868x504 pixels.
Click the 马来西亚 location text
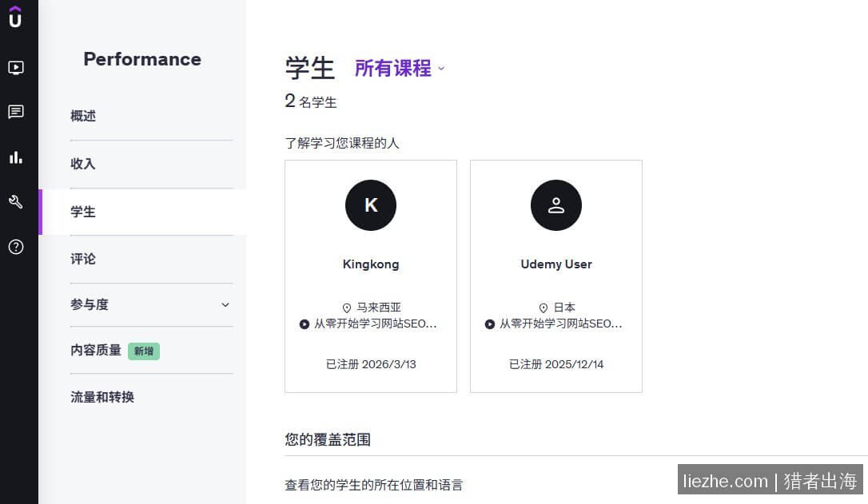379,308
